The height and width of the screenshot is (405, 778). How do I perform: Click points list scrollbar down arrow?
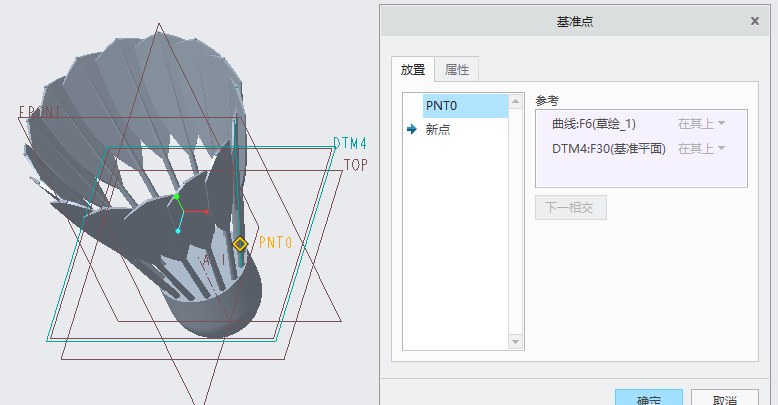(516, 341)
